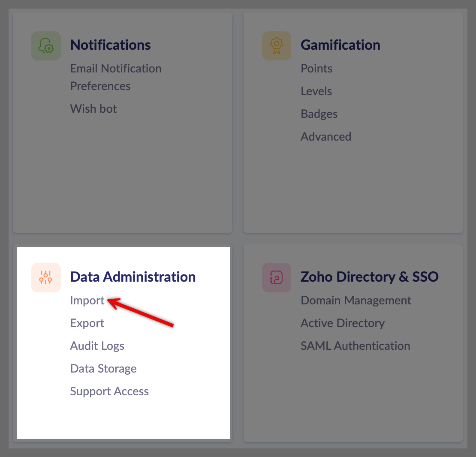Go to Gamification Levels

pyautogui.click(x=316, y=91)
